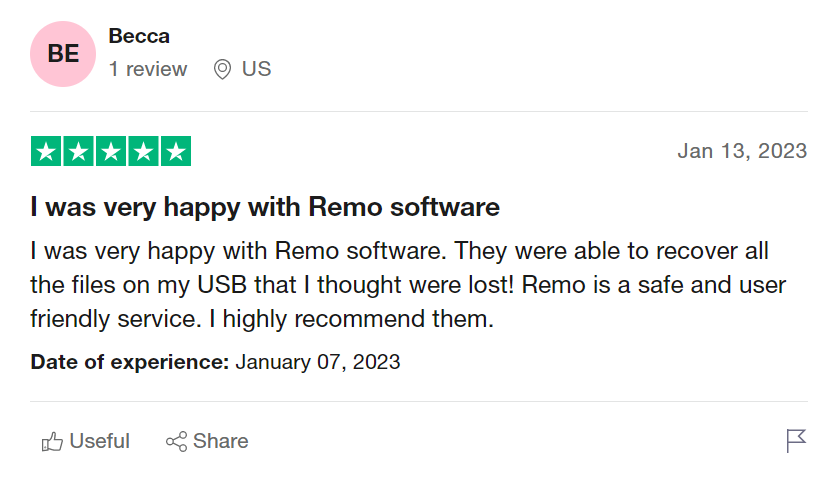Screen dimensions: 838x484
Task: Open reviewer Becca's profile name
Action: coord(139,36)
